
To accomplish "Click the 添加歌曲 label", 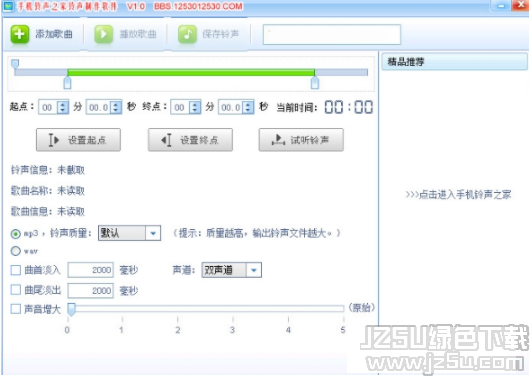I will 54,34.
